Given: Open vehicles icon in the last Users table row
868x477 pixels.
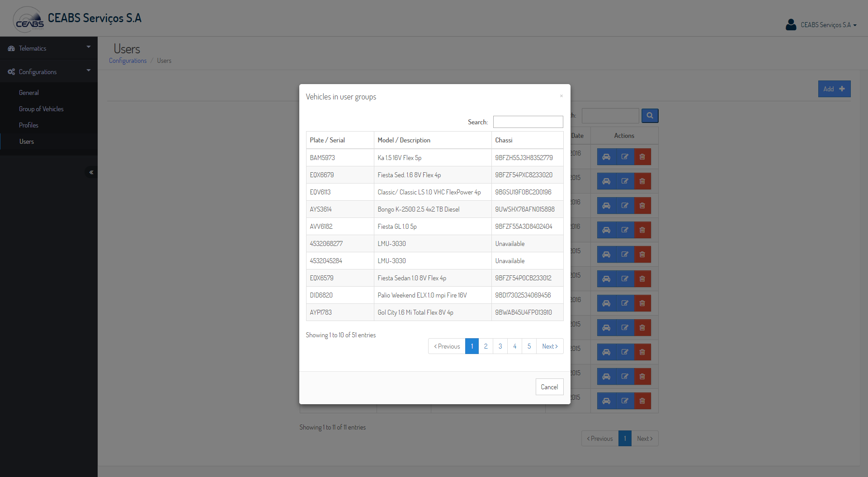Looking at the screenshot, I should (606, 401).
